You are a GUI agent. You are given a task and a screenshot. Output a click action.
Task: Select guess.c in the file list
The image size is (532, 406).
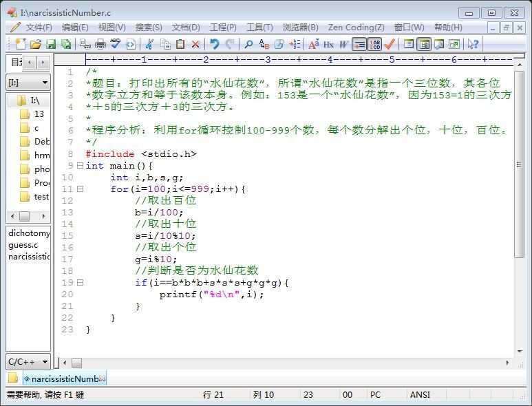point(23,245)
